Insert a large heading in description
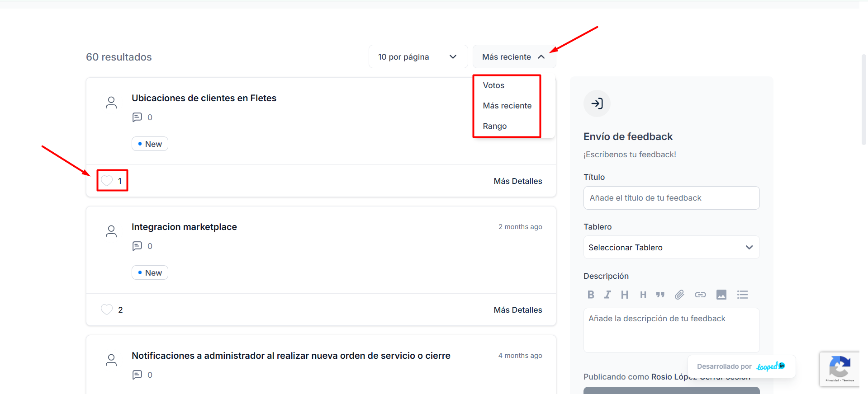 [625, 295]
